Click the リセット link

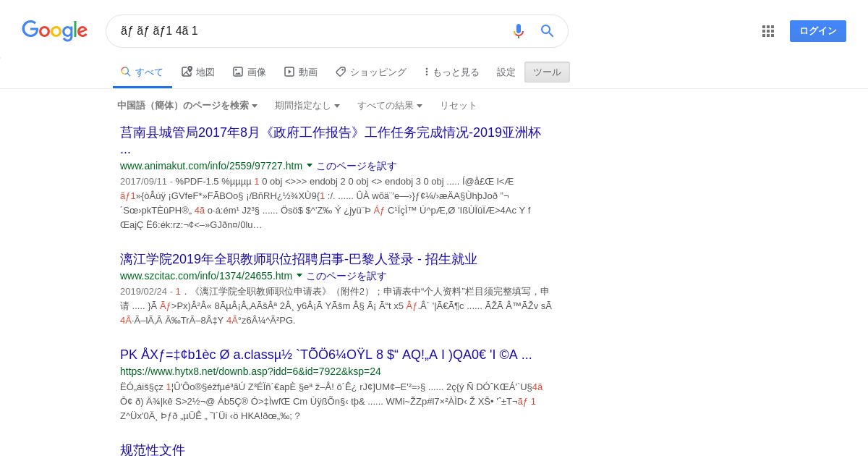click(x=459, y=106)
